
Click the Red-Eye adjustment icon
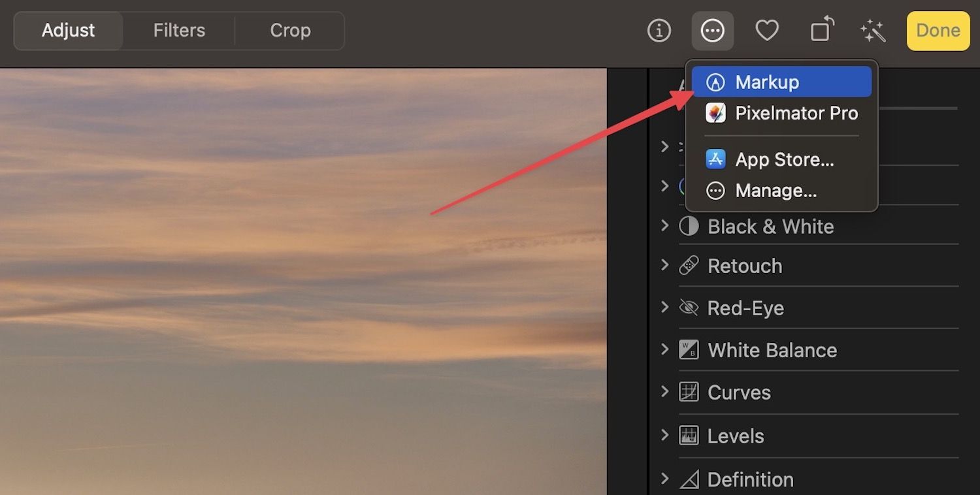point(688,308)
